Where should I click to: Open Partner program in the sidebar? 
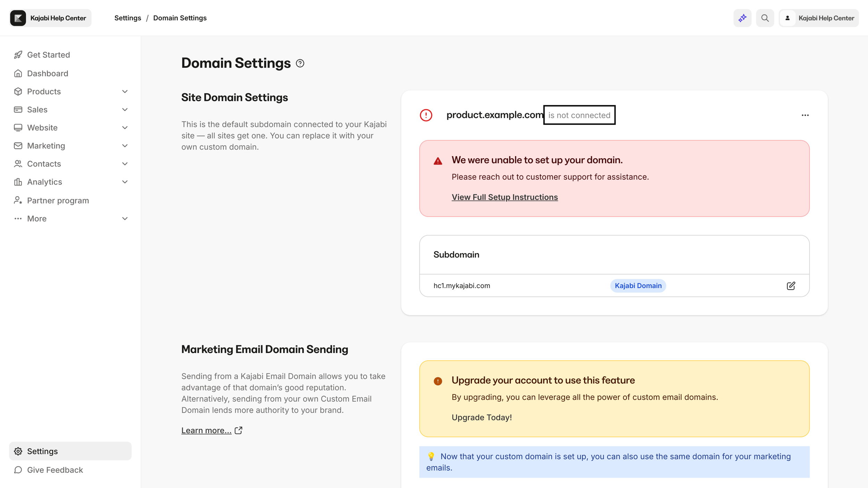[70, 200]
